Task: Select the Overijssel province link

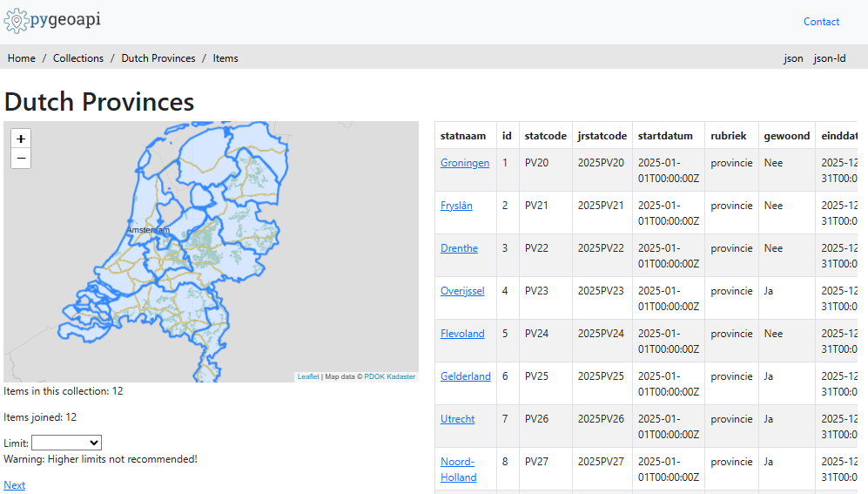Action: [462, 291]
